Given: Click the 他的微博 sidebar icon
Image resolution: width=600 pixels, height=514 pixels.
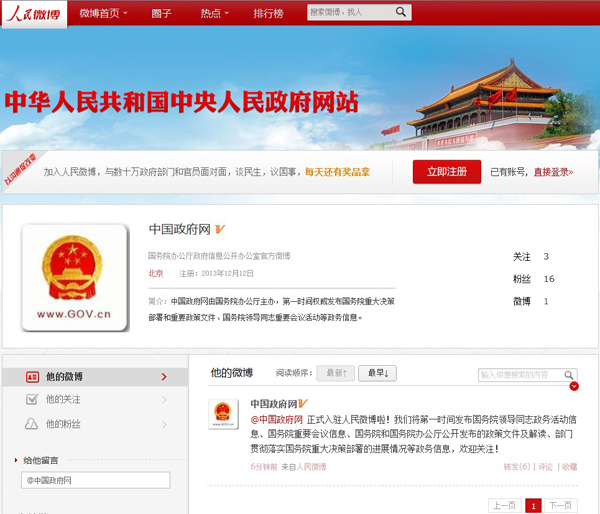Looking at the screenshot, I should (x=33, y=377).
